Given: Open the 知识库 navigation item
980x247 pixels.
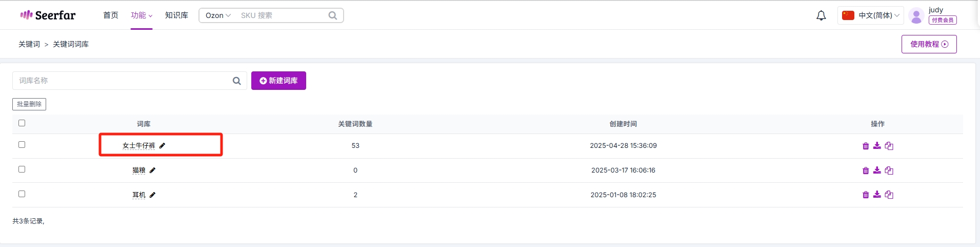Looking at the screenshot, I should [176, 15].
